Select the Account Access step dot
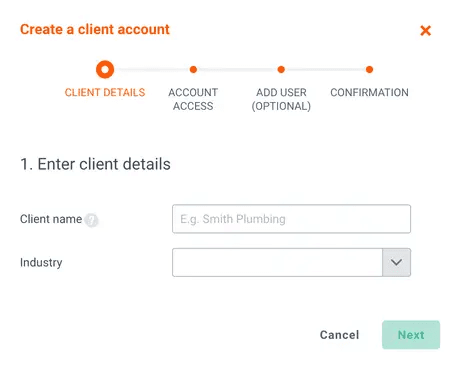 pos(193,69)
